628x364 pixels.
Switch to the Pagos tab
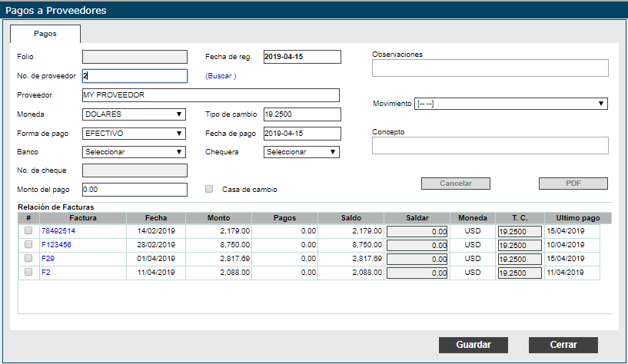[x=45, y=34]
